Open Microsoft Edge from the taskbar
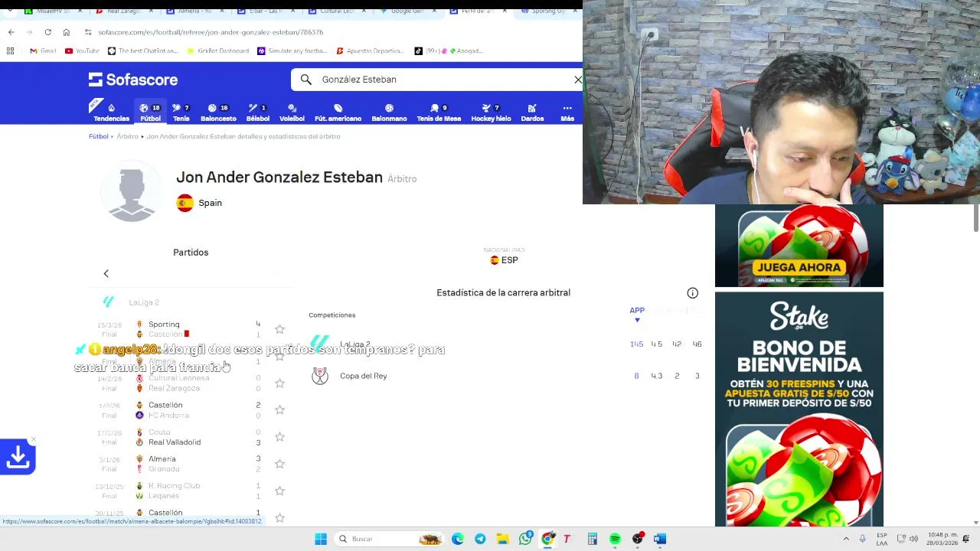This screenshot has width=980, height=551. point(457,539)
